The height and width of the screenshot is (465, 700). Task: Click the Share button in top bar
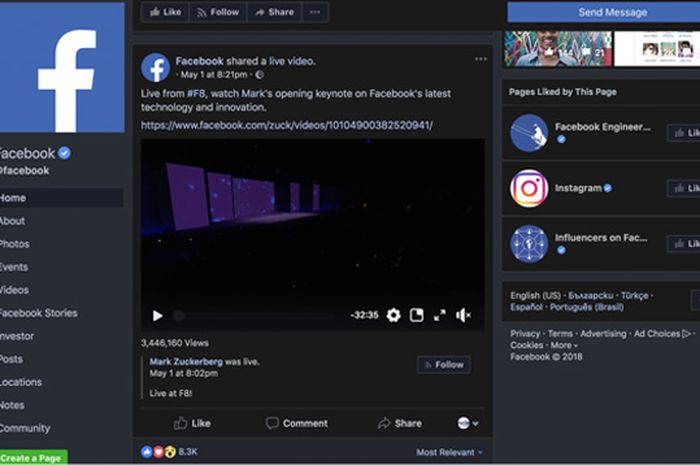coord(274,12)
